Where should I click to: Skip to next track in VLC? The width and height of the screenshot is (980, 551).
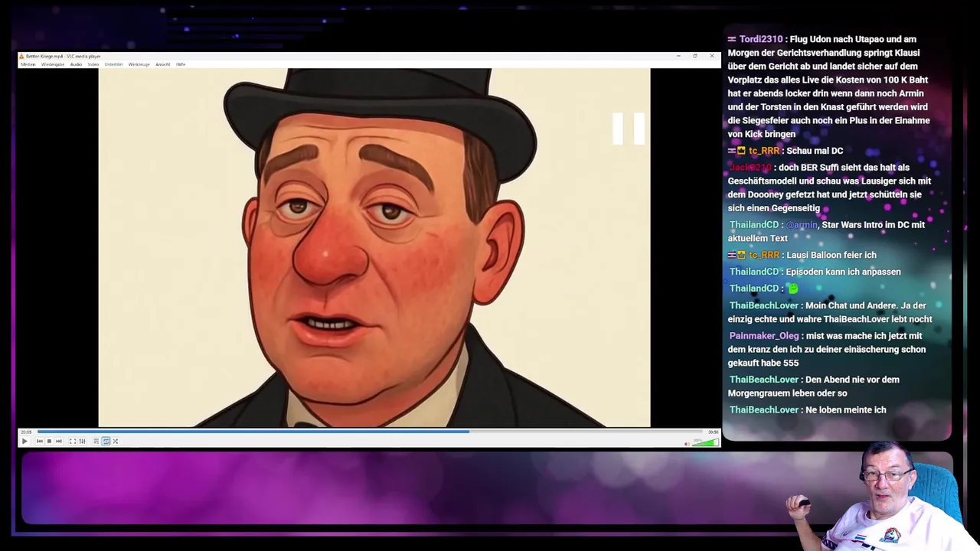tap(59, 441)
